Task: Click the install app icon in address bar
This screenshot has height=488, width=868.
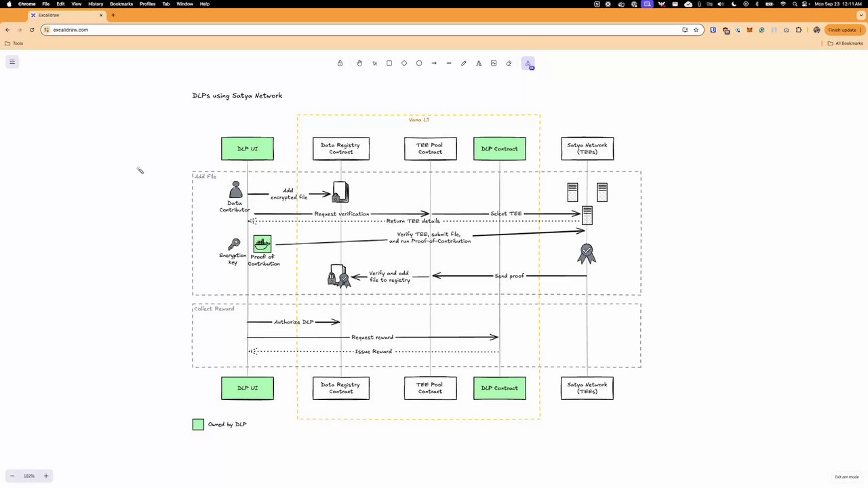Action: 685,30
